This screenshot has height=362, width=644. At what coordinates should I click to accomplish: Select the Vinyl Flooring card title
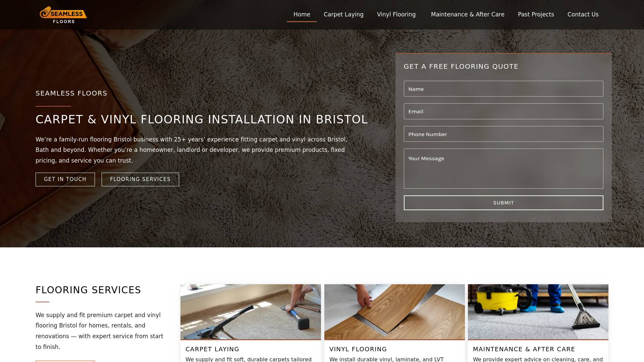pyautogui.click(x=358, y=349)
